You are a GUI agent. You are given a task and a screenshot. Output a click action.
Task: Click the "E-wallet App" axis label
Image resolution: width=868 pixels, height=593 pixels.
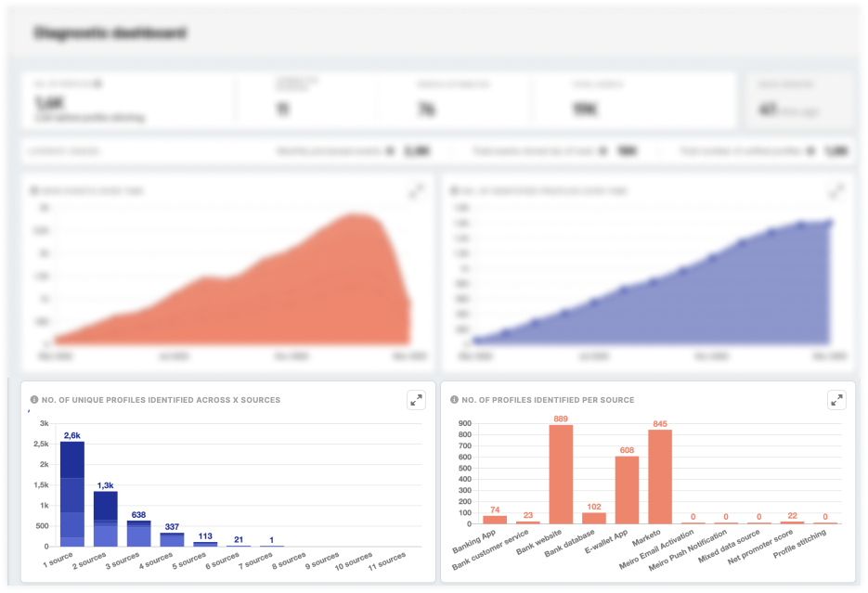click(606, 542)
